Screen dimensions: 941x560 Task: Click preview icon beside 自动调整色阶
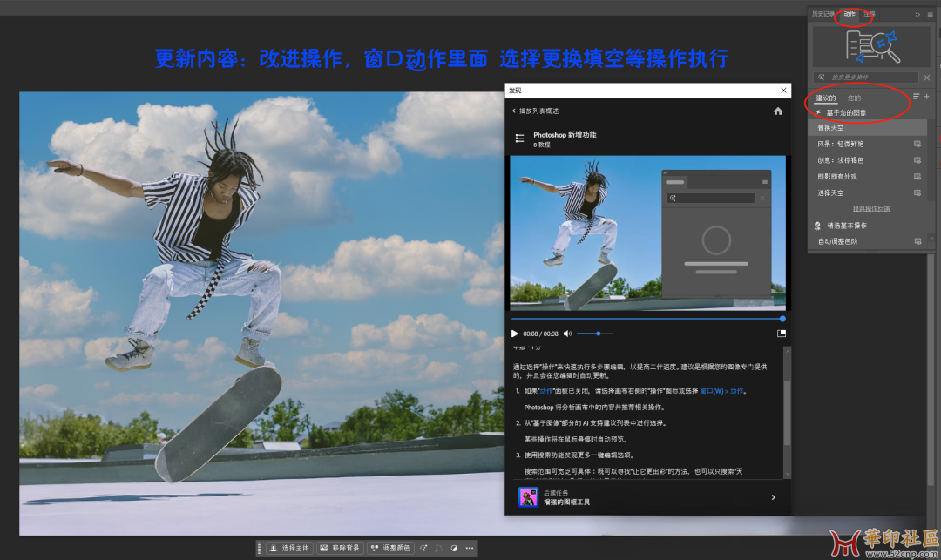tap(917, 241)
